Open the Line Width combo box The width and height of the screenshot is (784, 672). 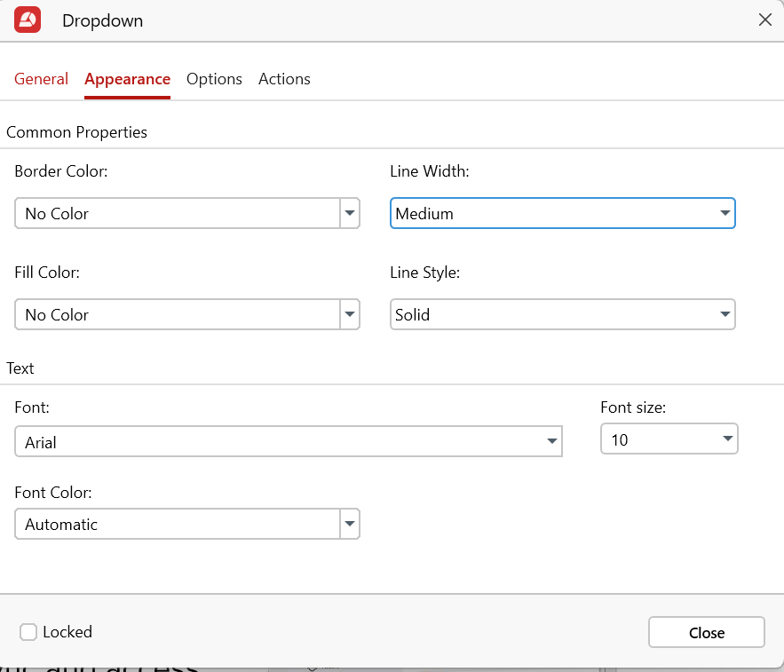(x=550, y=214)
